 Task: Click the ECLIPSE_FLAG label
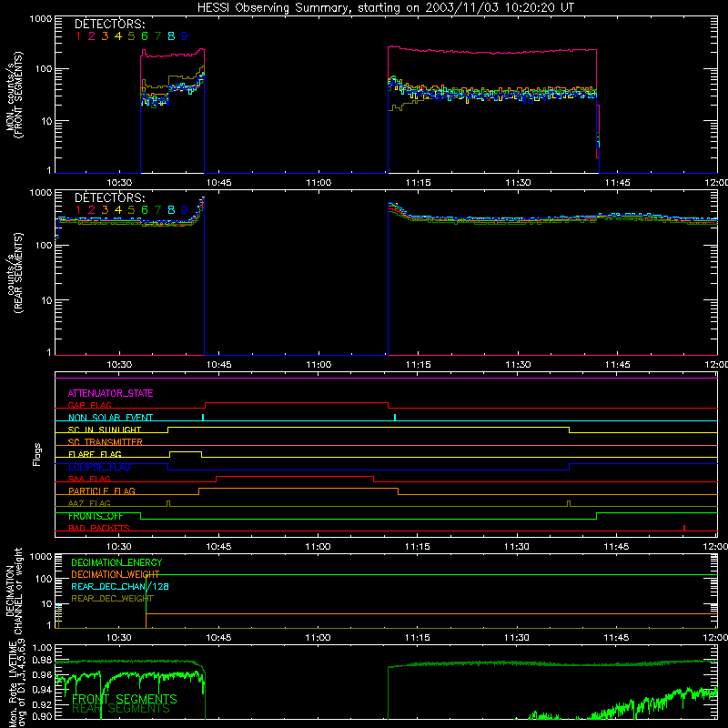point(99,467)
